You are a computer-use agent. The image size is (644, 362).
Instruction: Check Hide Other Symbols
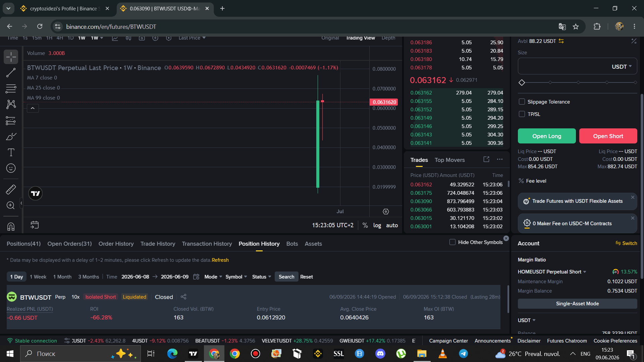click(x=452, y=242)
